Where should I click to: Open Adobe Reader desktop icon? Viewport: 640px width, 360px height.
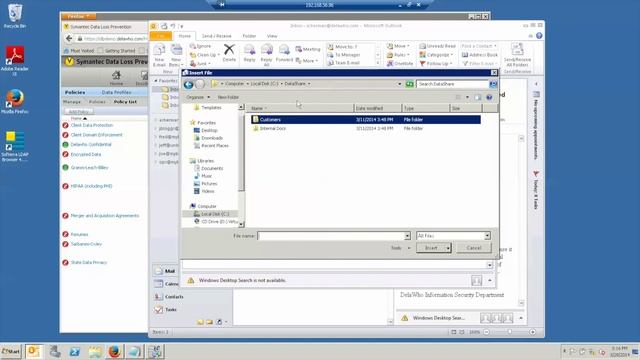coord(15,60)
